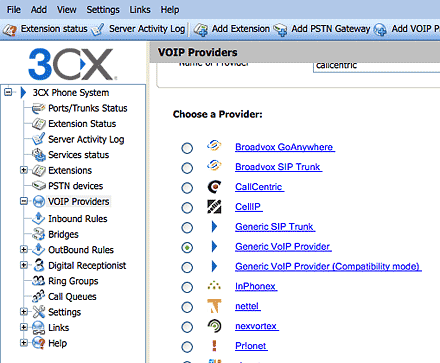Click the nexvortex provider link
This screenshot has height=363, width=440.
click(257, 326)
